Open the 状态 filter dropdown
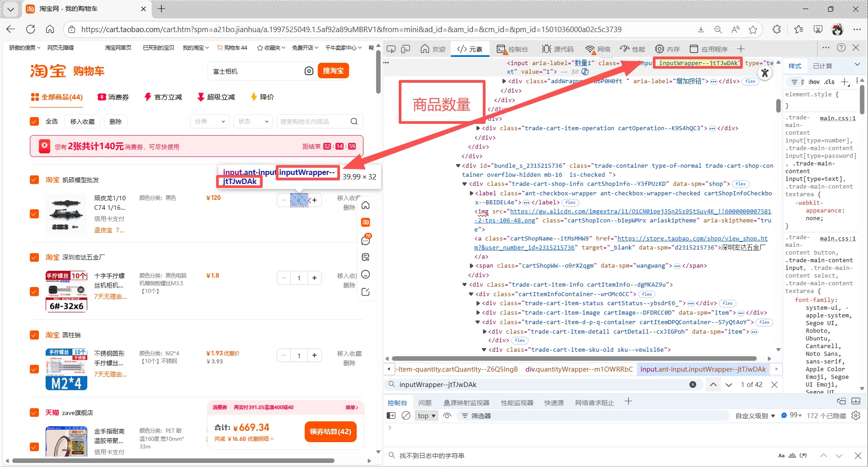Viewport: 868px width, 467px height. [x=253, y=121]
